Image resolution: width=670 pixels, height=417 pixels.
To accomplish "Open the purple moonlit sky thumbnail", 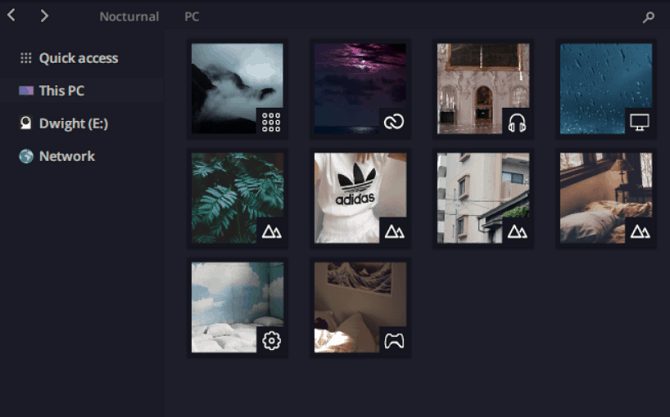I will click(x=360, y=88).
